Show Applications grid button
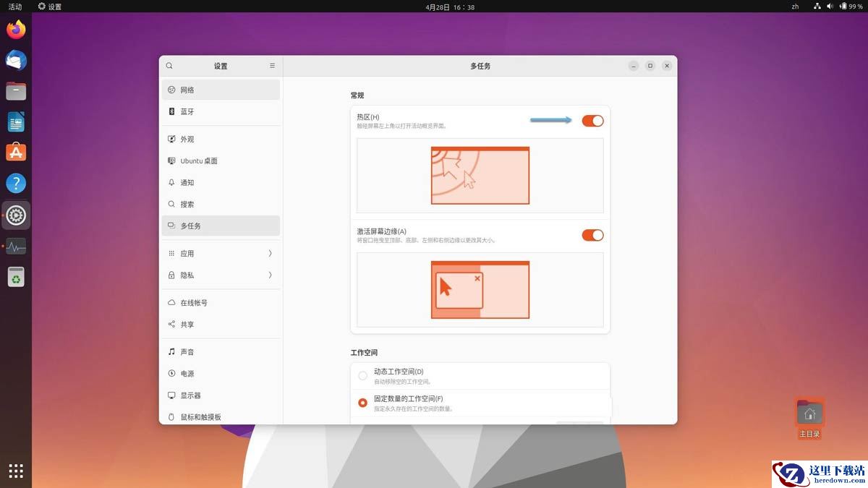The height and width of the screenshot is (488, 868). [x=16, y=471]
